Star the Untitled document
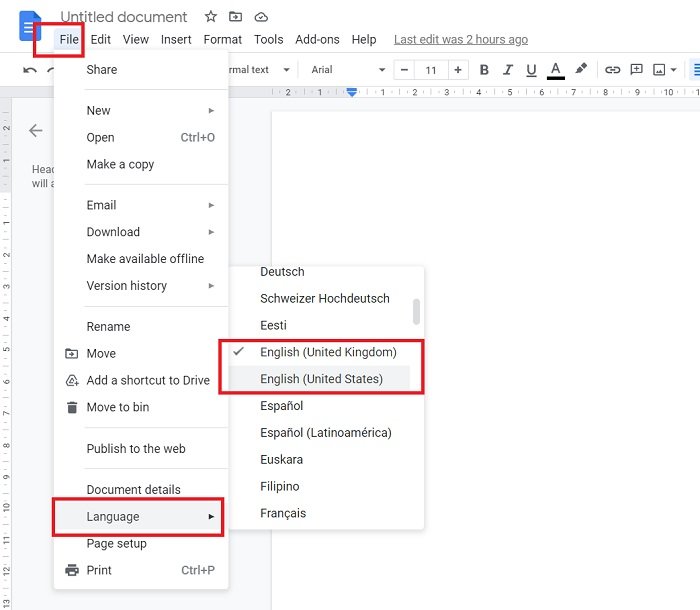The height and width of the screenshot is (610, 700). pyautogui.click(x=211, y=17)
